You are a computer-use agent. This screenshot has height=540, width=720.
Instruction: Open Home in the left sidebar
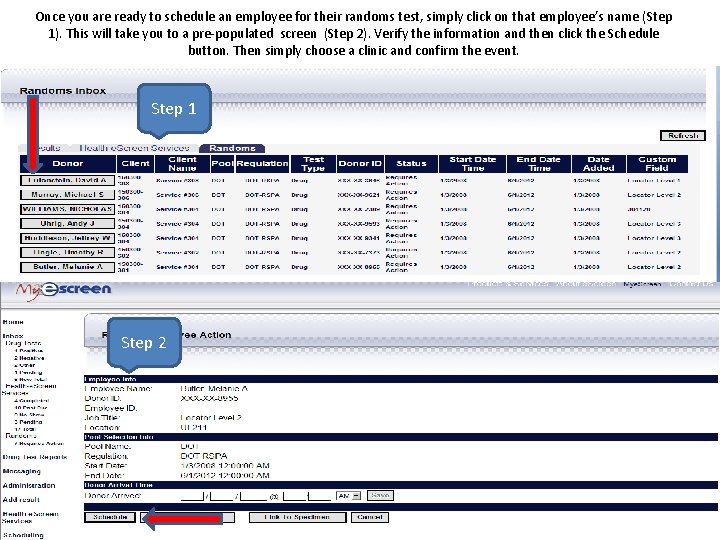point(13,322)
